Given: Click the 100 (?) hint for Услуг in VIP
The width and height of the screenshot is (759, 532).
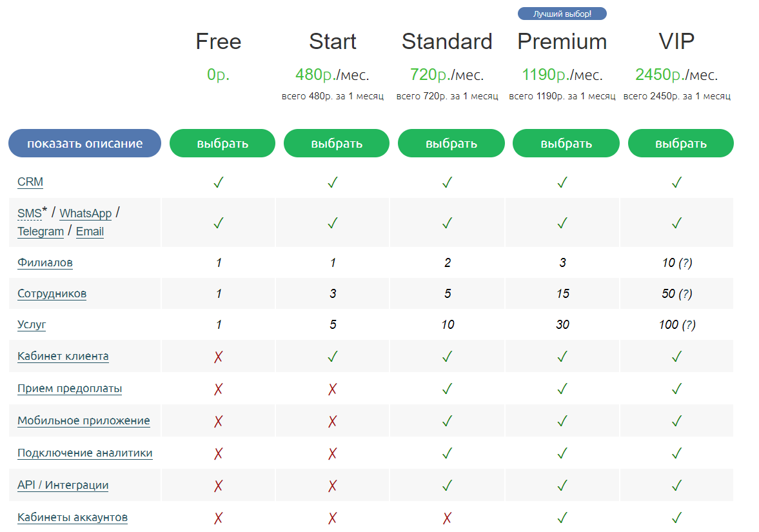Looking at the screenshot, I should pyautogui.click(x=689, y=325).
